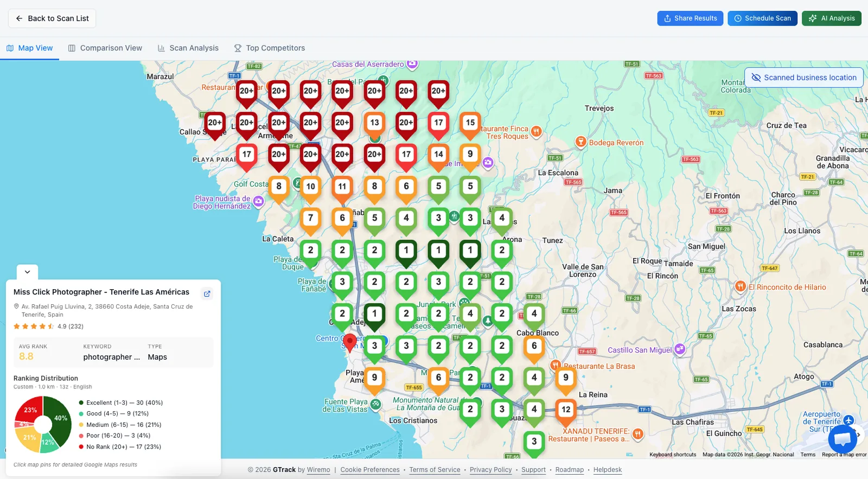Screen dimensions: 868x479
Task: Open Privacy Policy link
Action: [491, 470]
